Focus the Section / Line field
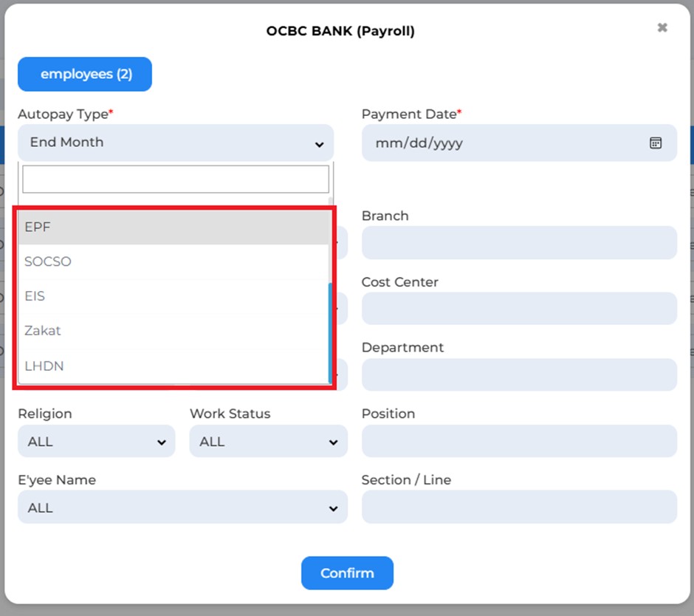694x616 pixels. coord(519,507)
